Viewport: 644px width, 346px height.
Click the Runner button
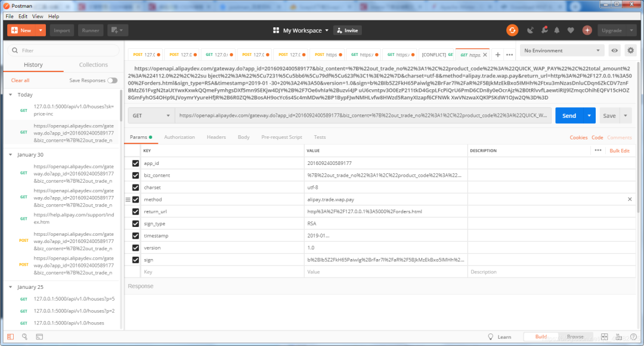[x=91, y=30]
